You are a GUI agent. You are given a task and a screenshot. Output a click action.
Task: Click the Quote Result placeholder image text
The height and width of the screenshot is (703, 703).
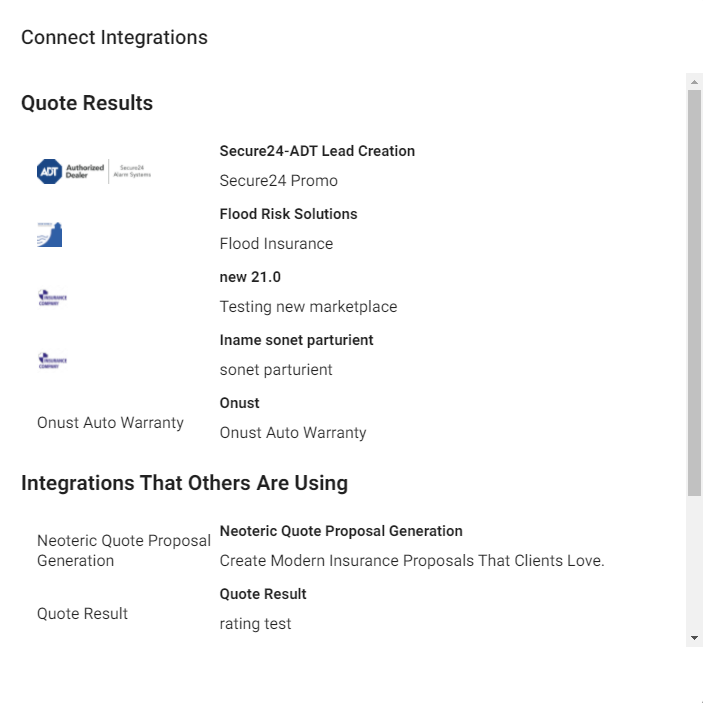[x=82, y=614]
